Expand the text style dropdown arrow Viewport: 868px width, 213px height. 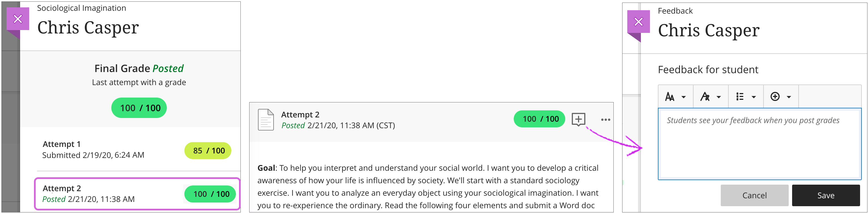[x=719, y=97]
